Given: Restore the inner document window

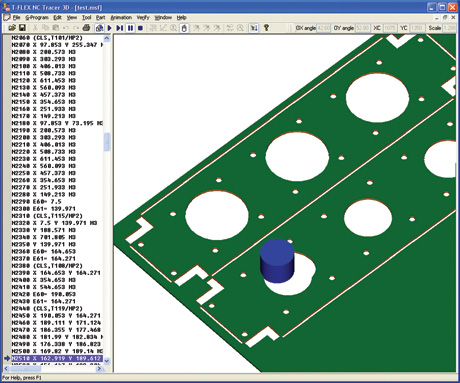Looking at the screenshot, I should click(445, 17).
